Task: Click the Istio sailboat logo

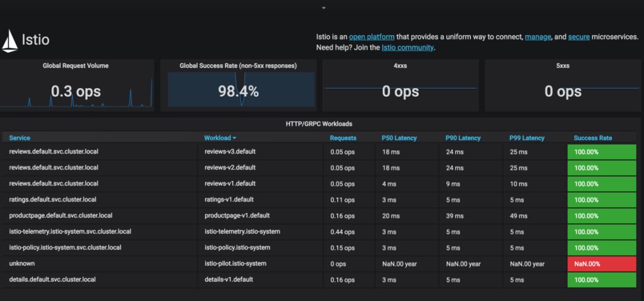Action: click(10, 41)
